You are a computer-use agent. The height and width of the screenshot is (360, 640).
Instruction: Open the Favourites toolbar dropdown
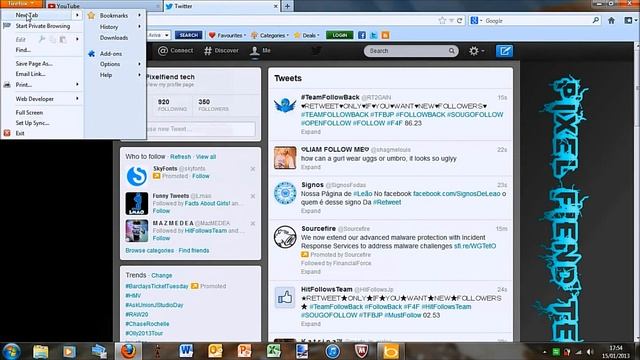coord(227,36)
